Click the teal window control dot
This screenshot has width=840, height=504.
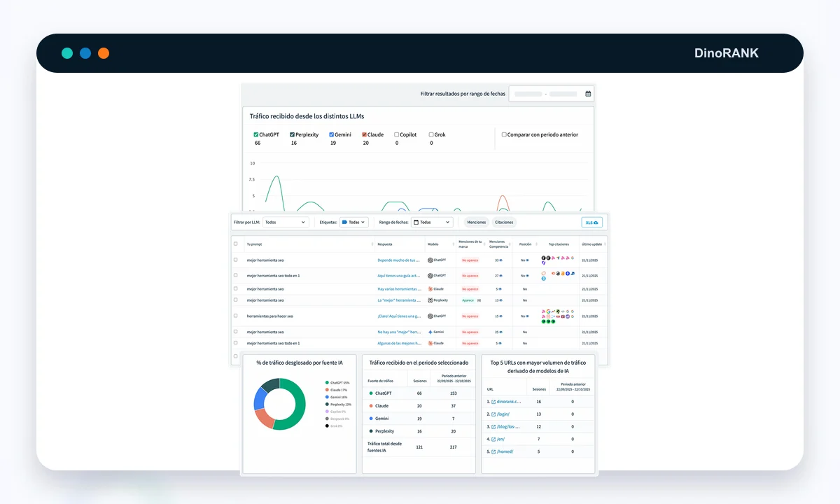(67, 53)
